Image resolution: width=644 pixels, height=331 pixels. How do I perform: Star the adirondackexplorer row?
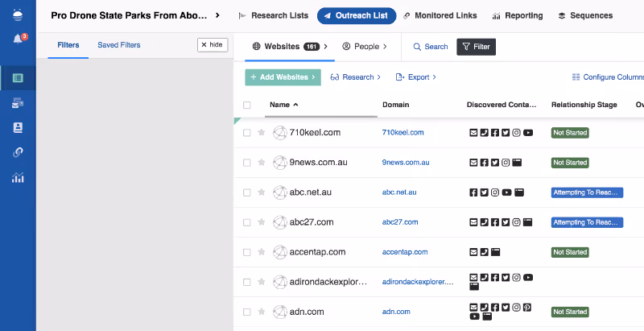(261, 282)
